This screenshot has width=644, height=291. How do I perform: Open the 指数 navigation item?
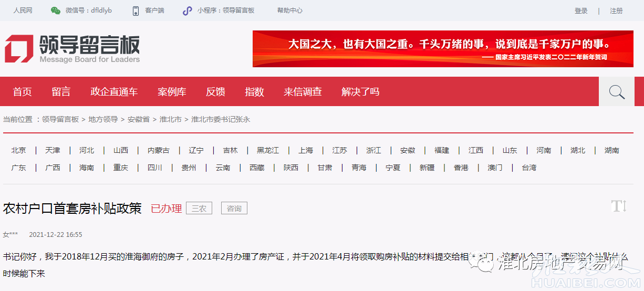[x=254, y=92]
